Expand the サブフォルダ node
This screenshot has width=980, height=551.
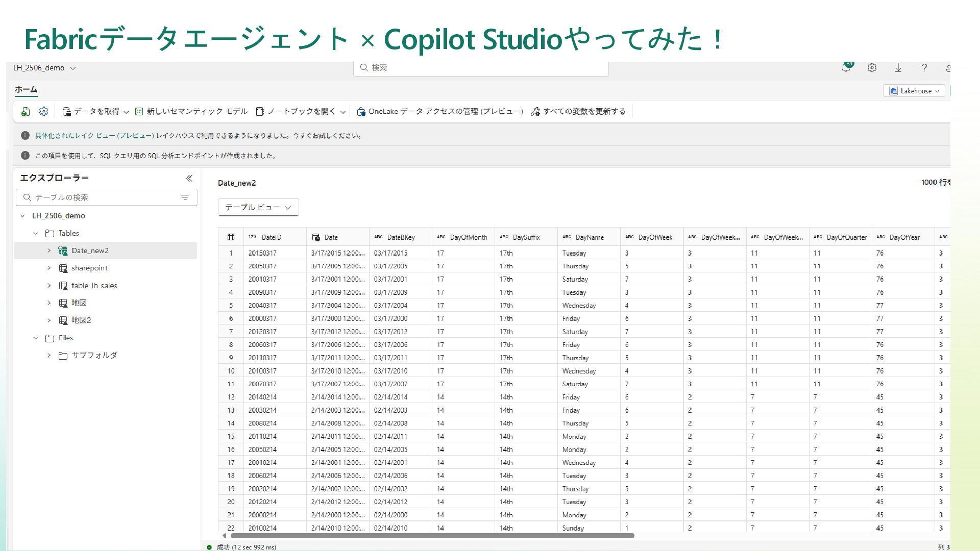tap(49, 356)
